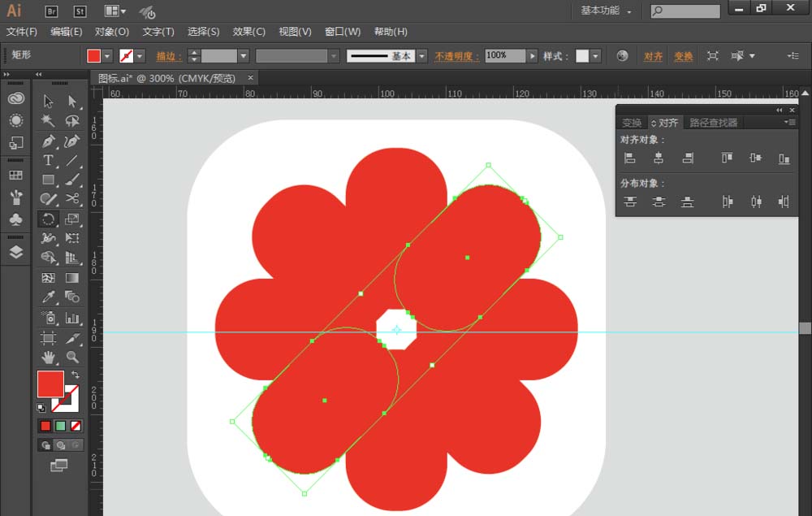
Task: Select the Zoom magnifier tool
Action: (72, 358)
